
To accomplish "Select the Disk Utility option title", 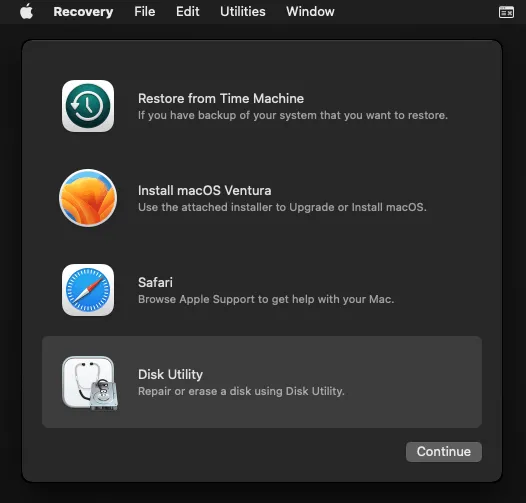I will click(170, 374).
